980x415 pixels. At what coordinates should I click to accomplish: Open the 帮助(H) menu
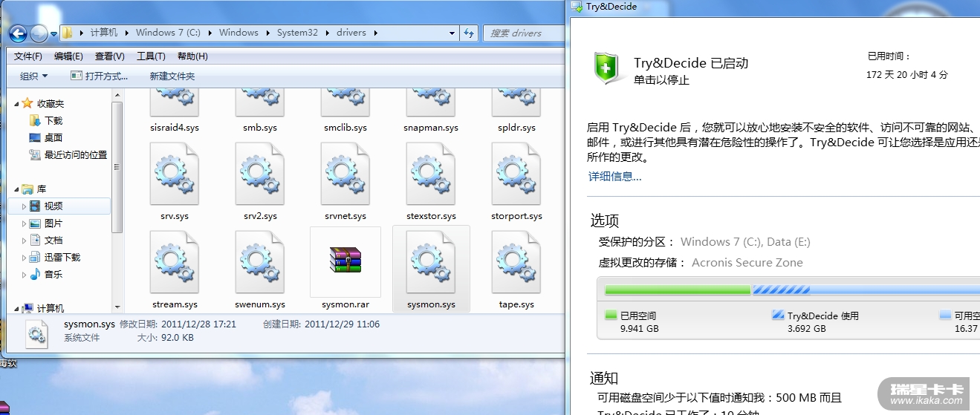(192, 56)
